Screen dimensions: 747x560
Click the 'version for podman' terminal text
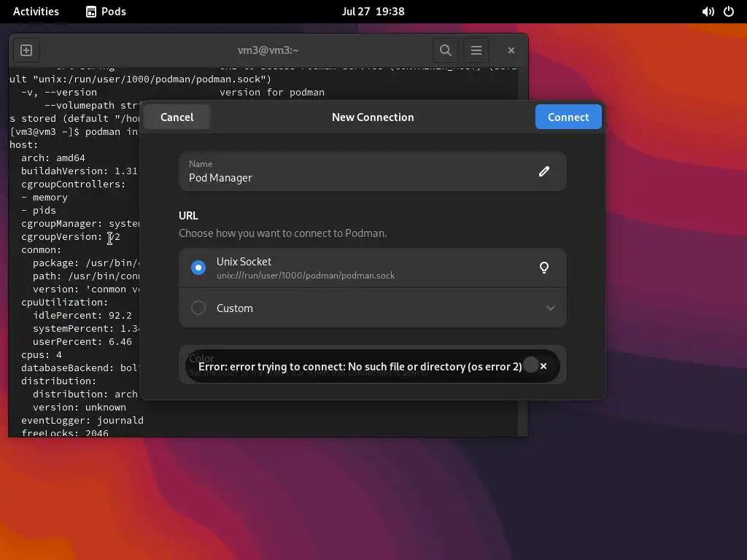pyautogui.click(x=272, y=93)
